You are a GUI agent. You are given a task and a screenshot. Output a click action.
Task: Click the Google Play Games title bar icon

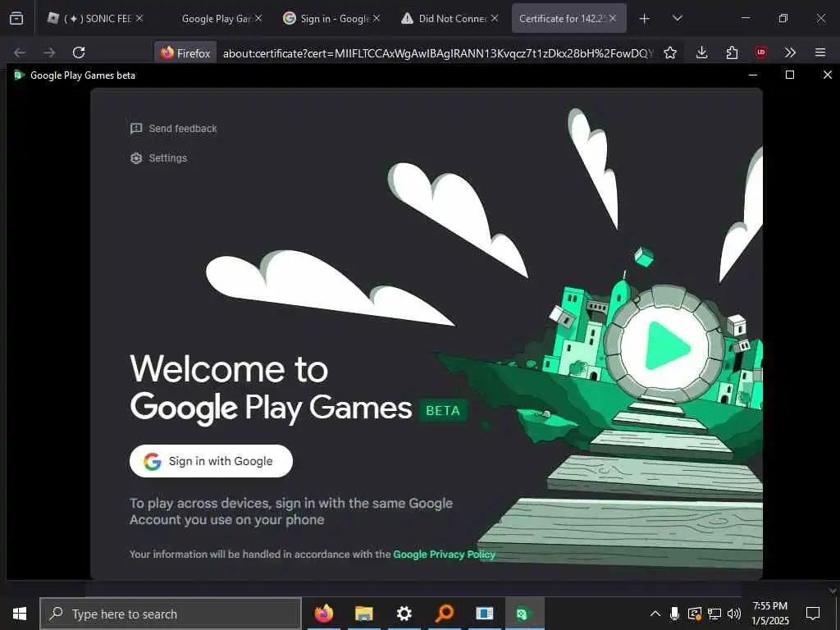point(20,75)
